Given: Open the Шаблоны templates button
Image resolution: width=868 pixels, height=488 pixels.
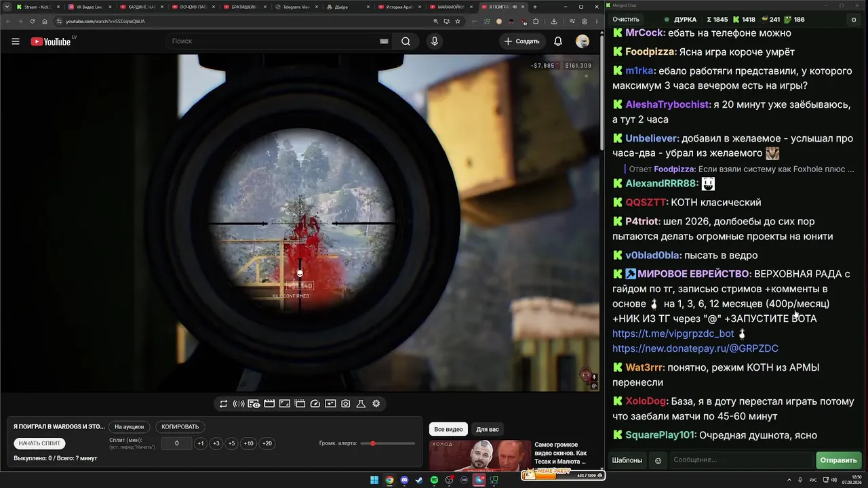Looking at the screenshot, I should click(x=627, y=461).
